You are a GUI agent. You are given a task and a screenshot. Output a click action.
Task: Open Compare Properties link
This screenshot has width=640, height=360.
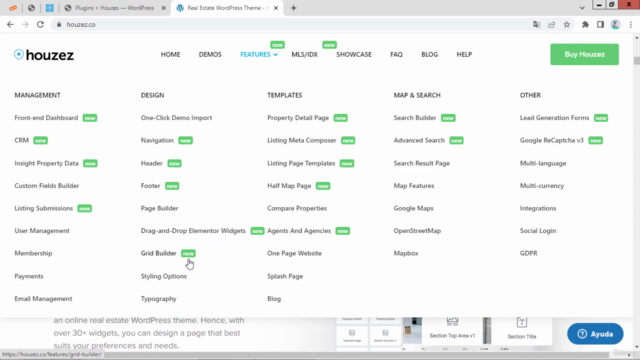[x=297, y=208]
